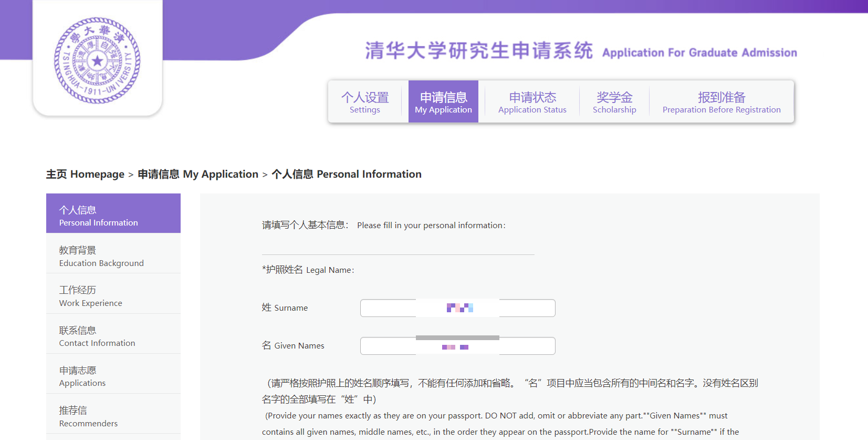The width and height of the screenshot is (868, 440).
Task: Open Preparation Before Registration tab
Action: (x=721, y=102)
